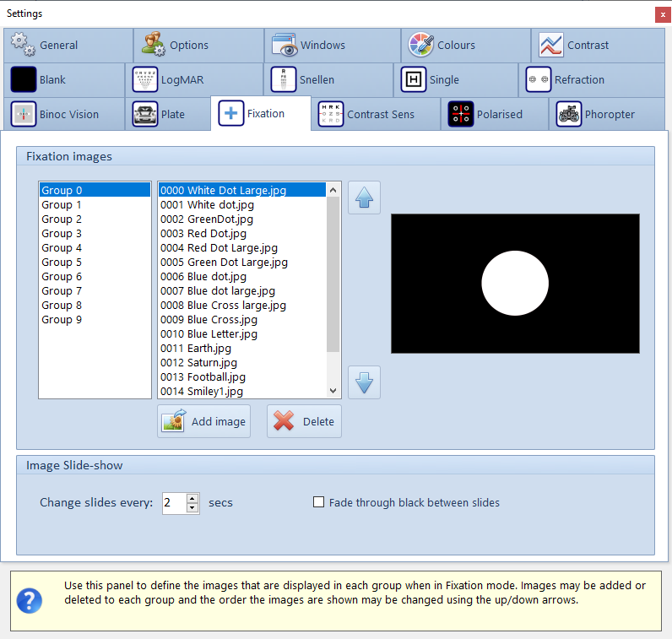Enable Fade through black between slides
Screen dimensions: 672x639
pos(319,502)
